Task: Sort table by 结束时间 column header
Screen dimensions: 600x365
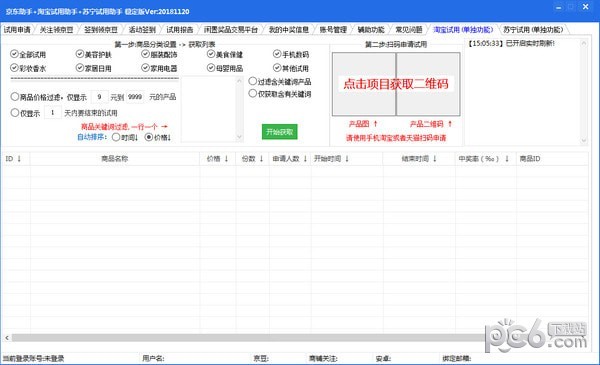Action: 419,158
